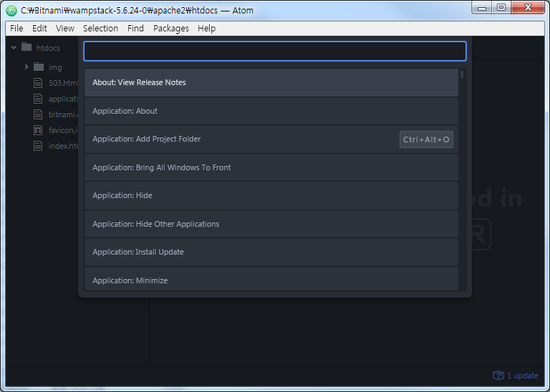Click the application file icon in tree
Viewport: 550px width, 392px height.
(38, 98)
